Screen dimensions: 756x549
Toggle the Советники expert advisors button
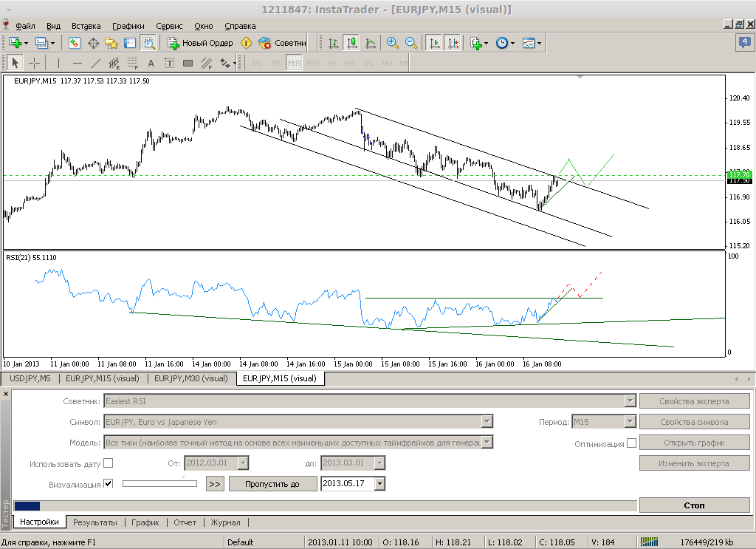coord(283,43)
